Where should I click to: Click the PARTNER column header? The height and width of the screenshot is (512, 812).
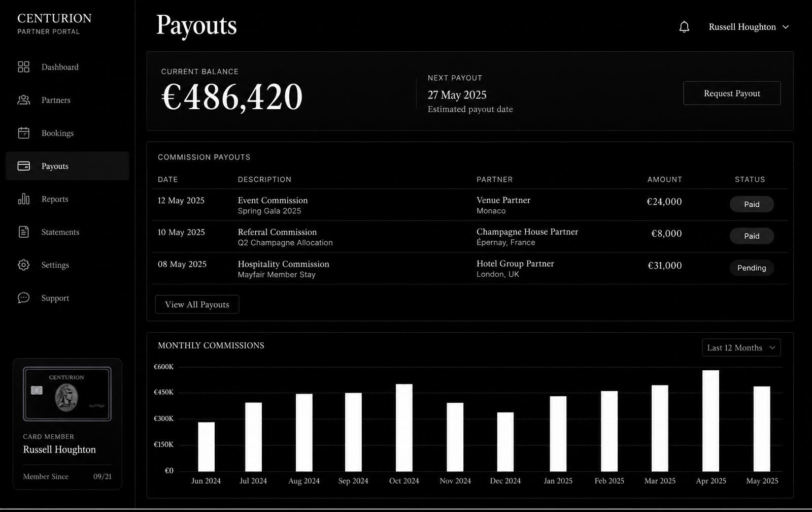(x=494, y=179)
